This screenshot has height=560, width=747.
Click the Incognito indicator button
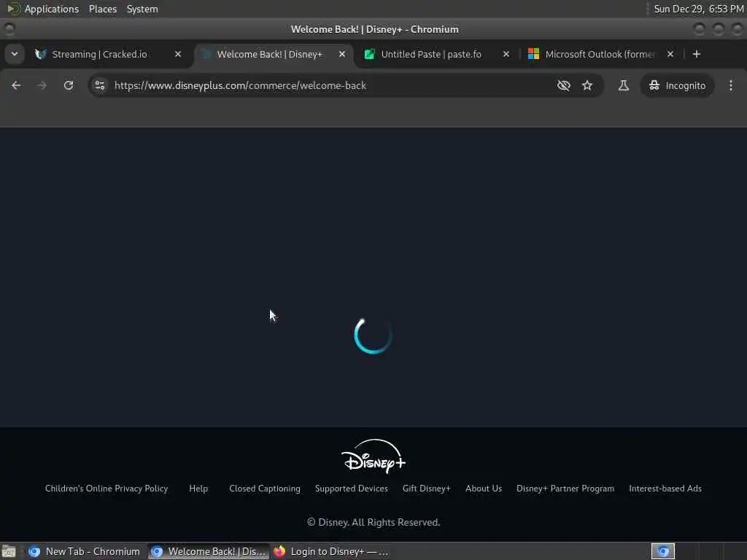pyautogui.click(x=677, y=85)
